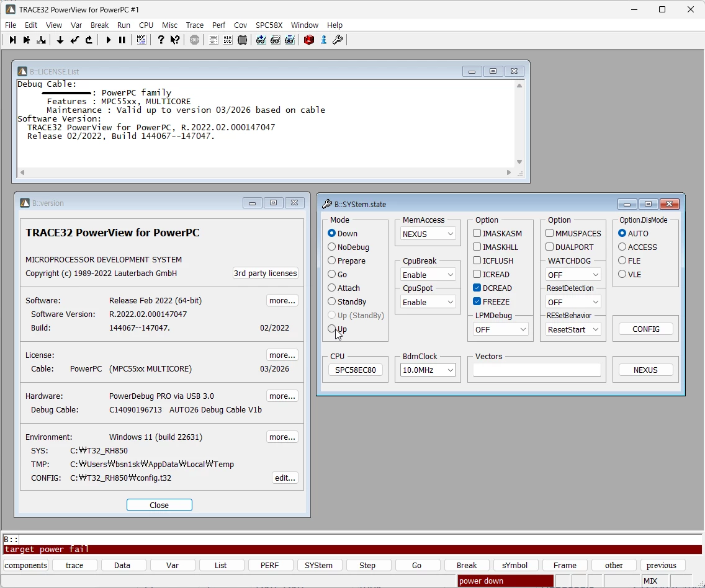Open the Trace menu
The height and width of the screenshot is (588, 705).
coord(195,25)
